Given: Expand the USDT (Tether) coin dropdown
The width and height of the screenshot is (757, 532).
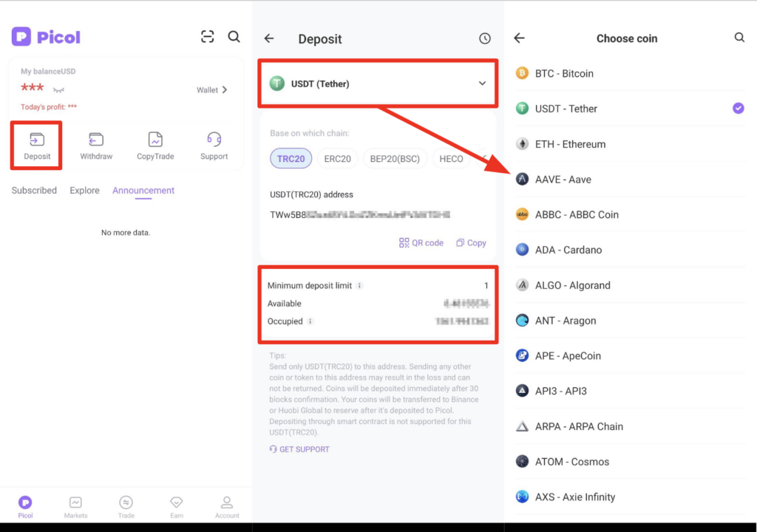Looking at the screenshot, I should click(378, 83).
